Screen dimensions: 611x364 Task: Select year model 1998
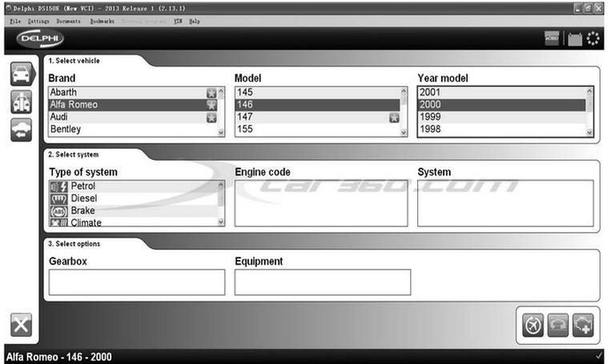(502, 130)
